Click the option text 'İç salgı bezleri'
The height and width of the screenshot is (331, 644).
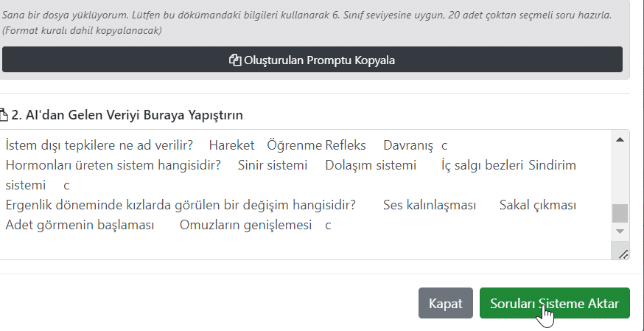482,165
